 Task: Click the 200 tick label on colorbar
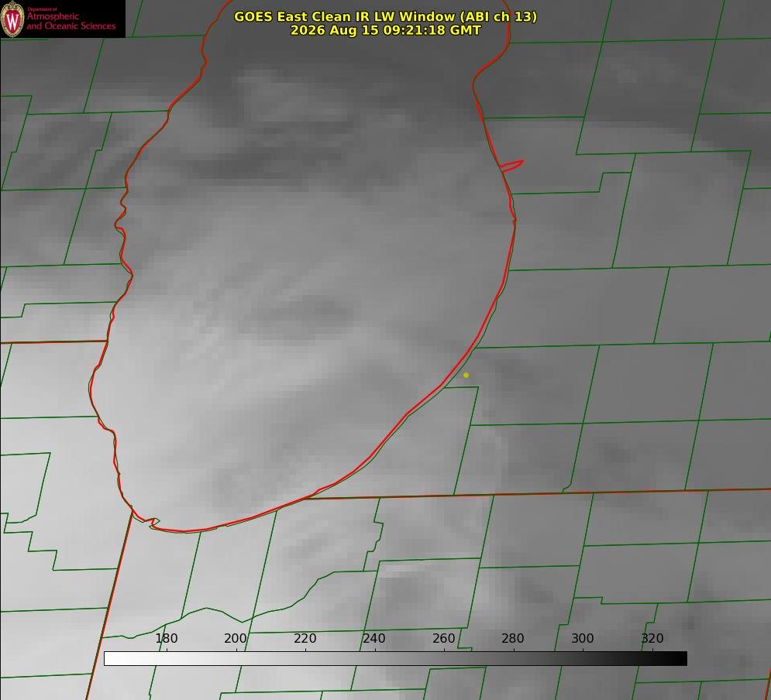click(236, 639)
